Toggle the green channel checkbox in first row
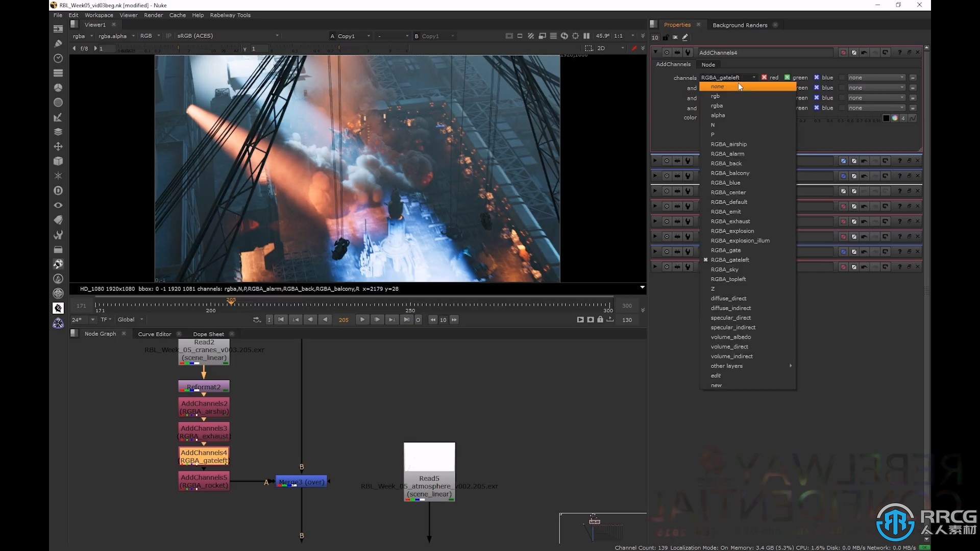 point(787,78)
